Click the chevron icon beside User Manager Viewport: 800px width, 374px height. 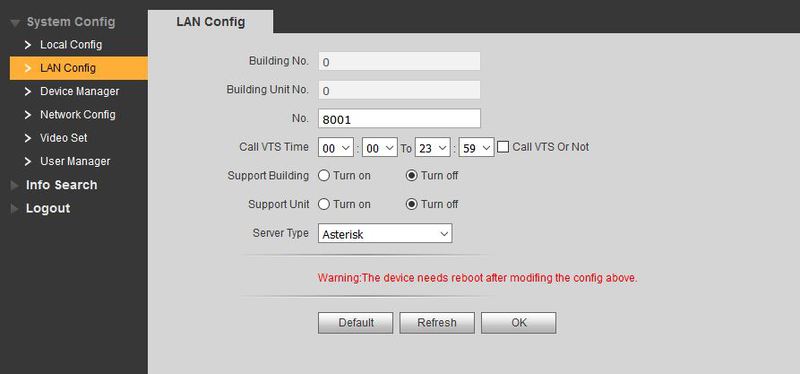[28, 161]
